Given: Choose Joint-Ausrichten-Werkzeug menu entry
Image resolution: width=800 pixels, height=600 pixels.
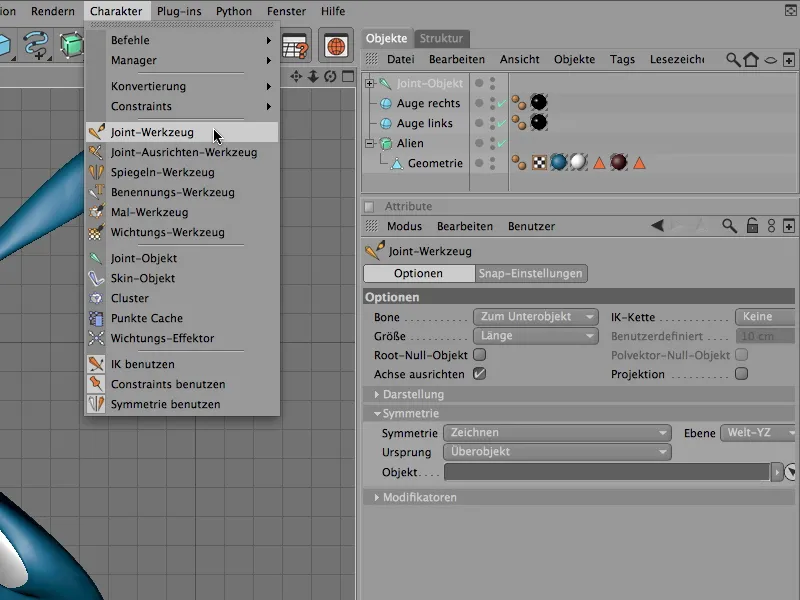Looking at the screenshot, I should pyautogui.click(x=182, y=152).
